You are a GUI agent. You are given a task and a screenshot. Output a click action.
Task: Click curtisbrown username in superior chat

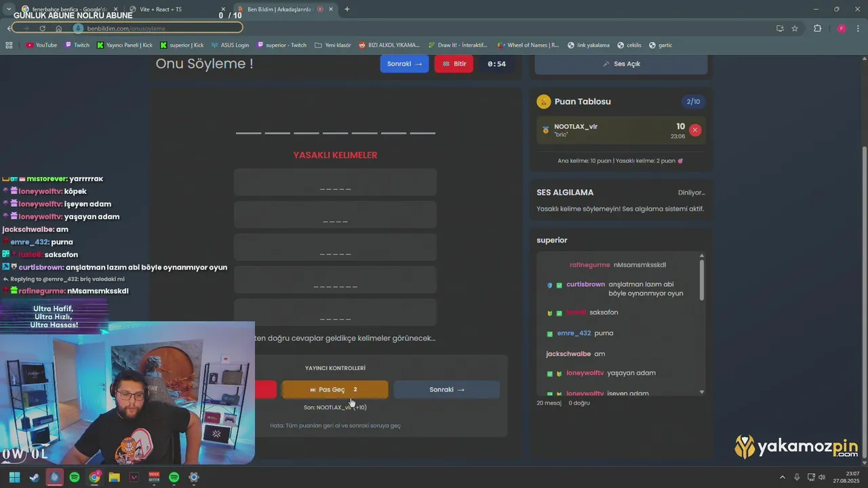(585, 284)
